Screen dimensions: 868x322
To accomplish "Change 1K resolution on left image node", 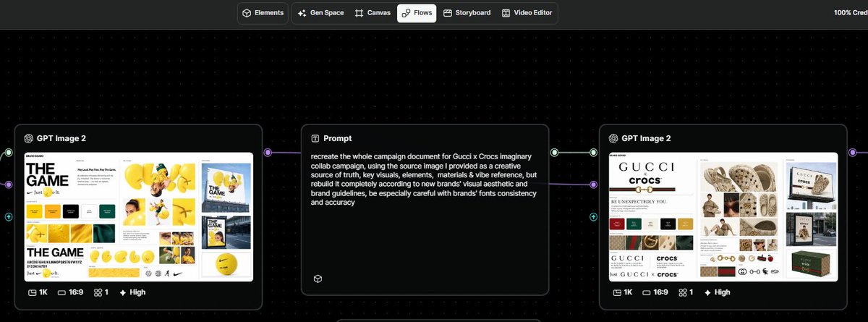I will (x=36, y=292).
